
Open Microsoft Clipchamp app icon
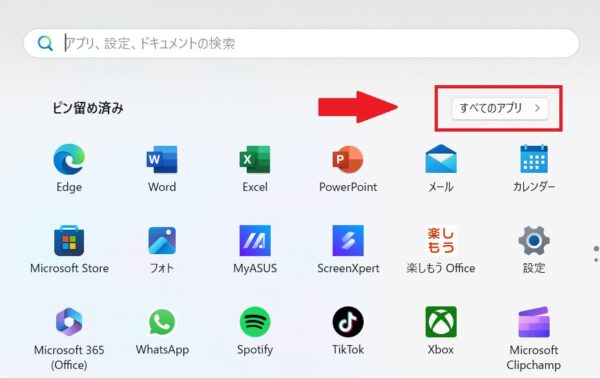point(534,322)
